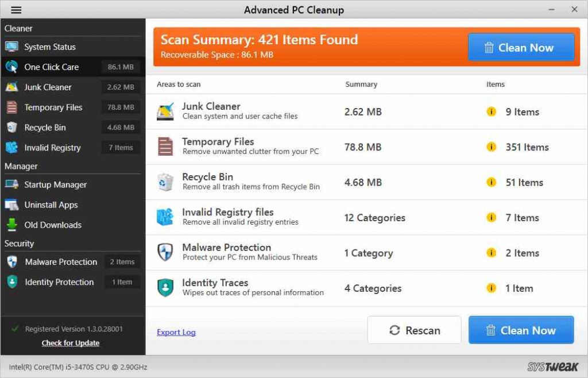Click the 12 Categories summary value
Viewport: 588px width, 378px height.
[x=374, y=218]
